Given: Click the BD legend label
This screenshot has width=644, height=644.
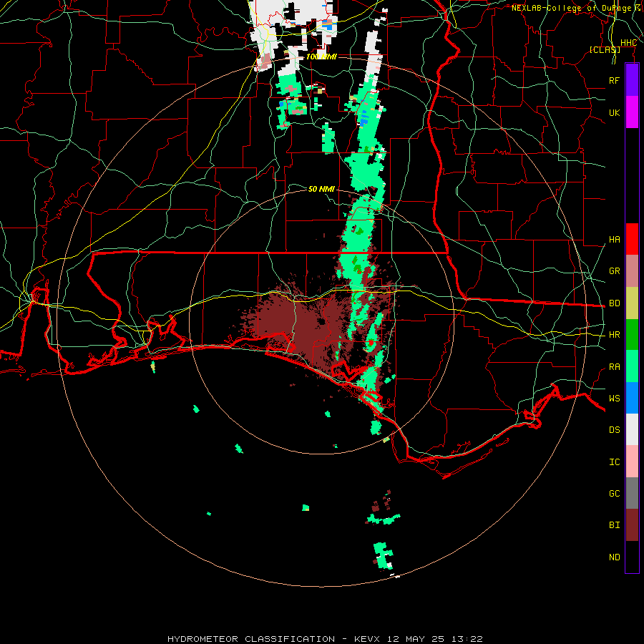Looking at the screenshot, I should pyautogui.click(x=615, y=303).
